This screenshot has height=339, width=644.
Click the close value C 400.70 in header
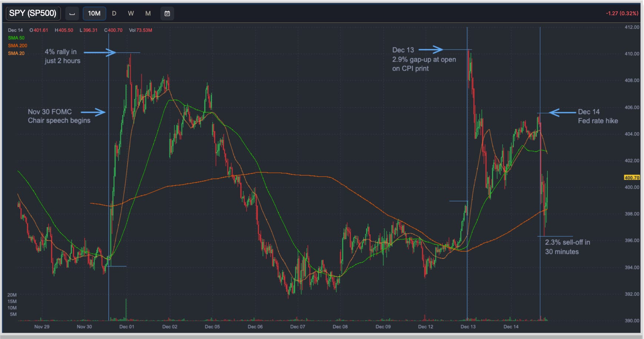click(113, 30)
